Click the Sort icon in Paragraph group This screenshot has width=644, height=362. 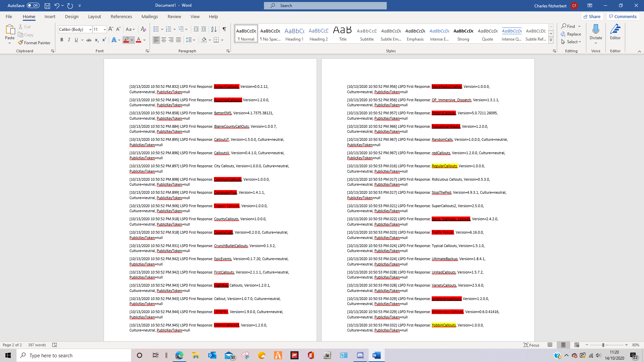tap(214, 29)
